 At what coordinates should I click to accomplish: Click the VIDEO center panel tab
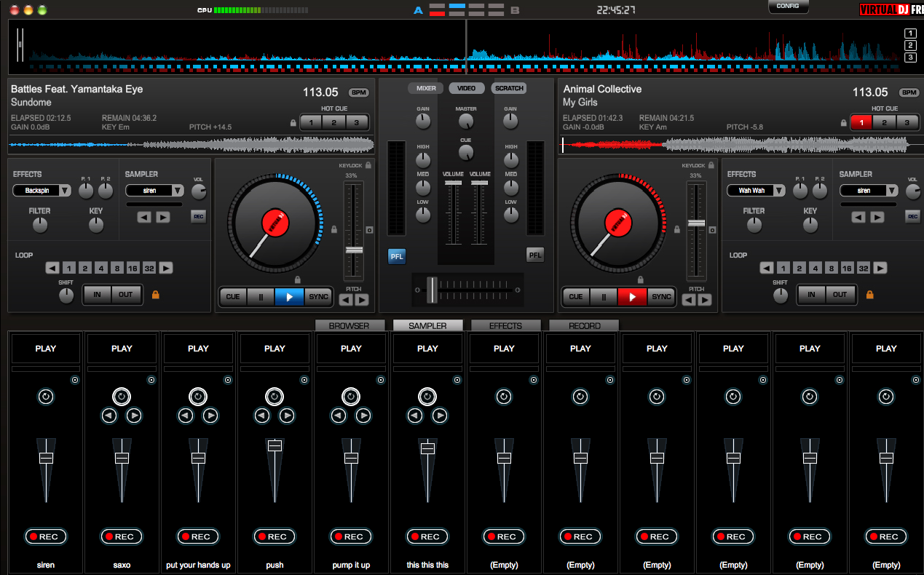pyautogui.click(x=467, y=88)
